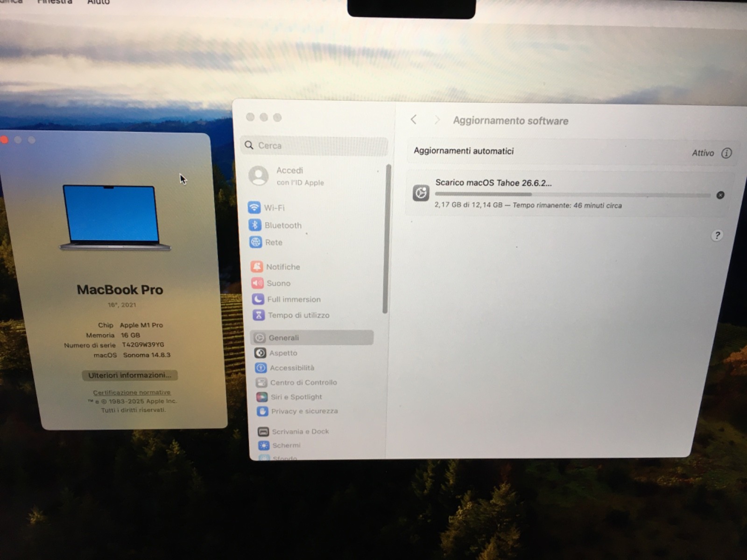Click Ulteriori informazioni button
747x560 pixels.
click(129, 375)
